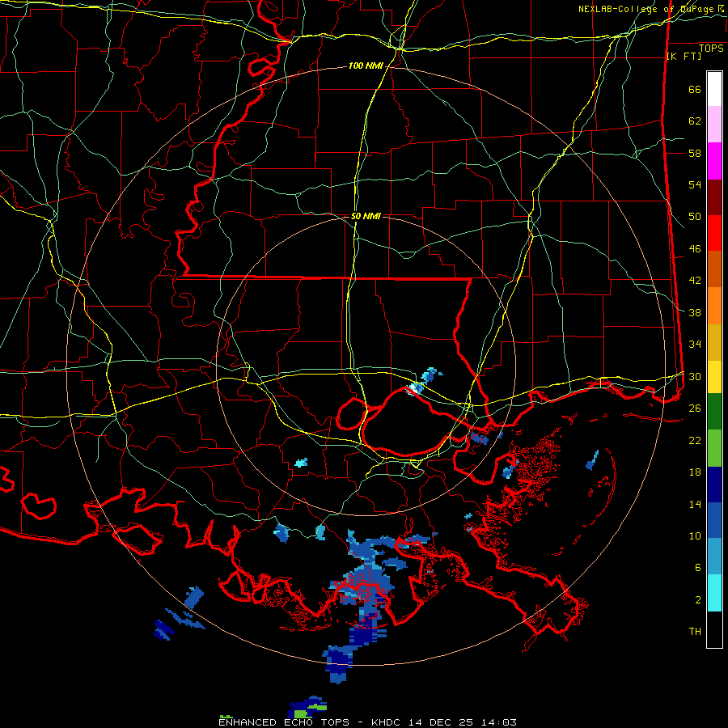Click the "30" scale value
Image resolution: width=728 pixels, height=728 pixels.
695,376
